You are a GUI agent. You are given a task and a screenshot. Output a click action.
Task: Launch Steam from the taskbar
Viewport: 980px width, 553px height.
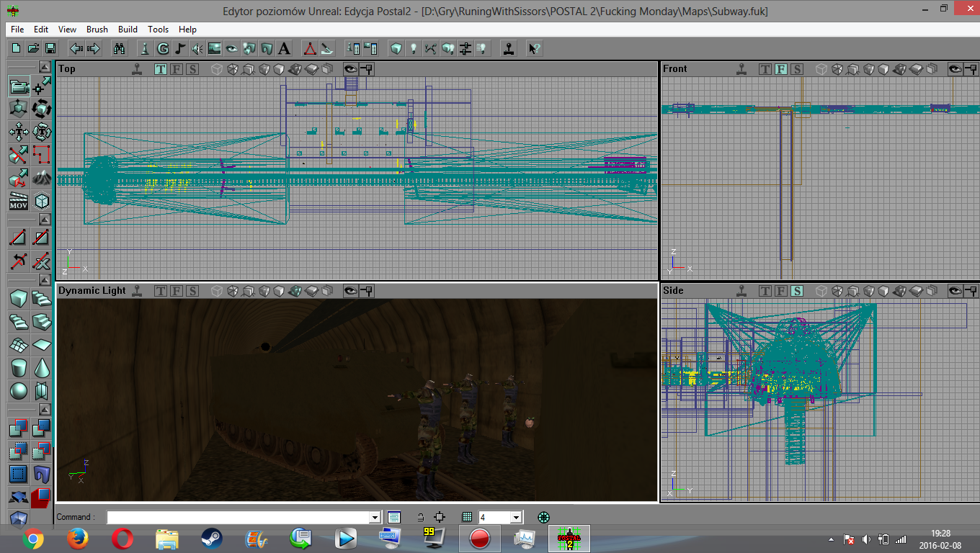pyautogui.click(x=211, y=538)
